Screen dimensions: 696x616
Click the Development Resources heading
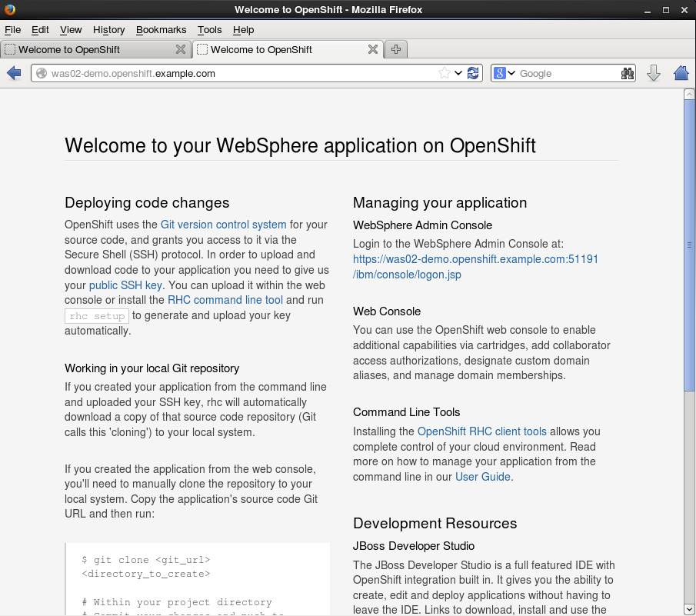[435, 523]
